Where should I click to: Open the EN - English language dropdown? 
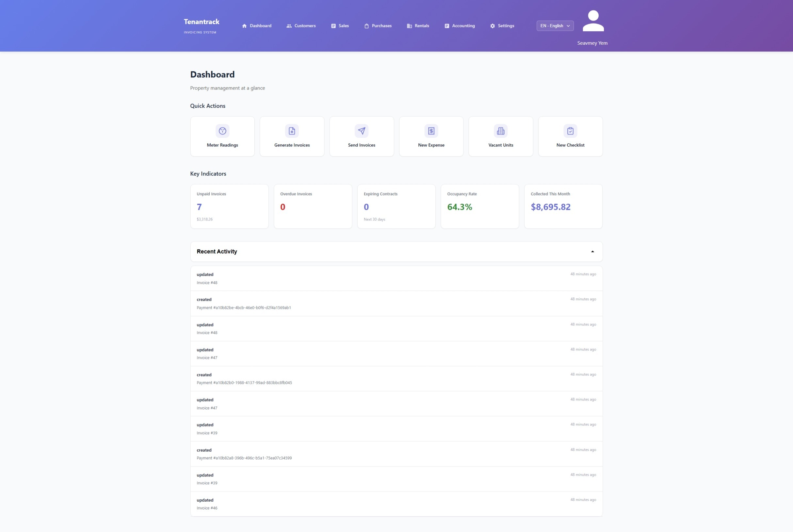[555, 26]
